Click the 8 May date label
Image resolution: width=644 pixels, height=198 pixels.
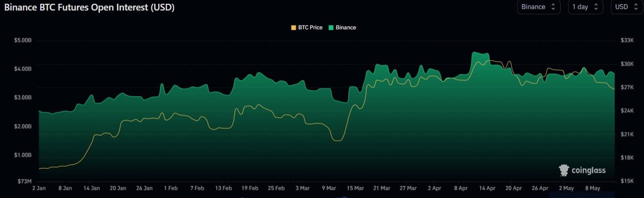coord(592,188)
